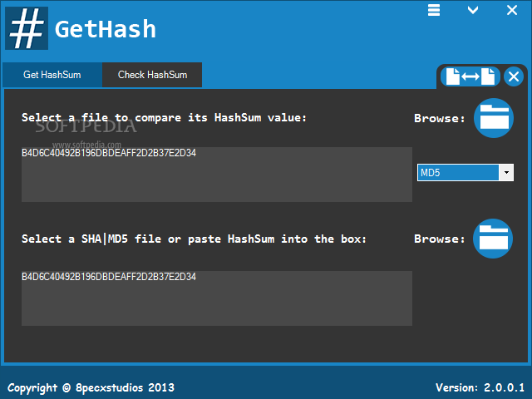Click 'Select a file to compare' label
The height and width of the screenshot is (399, 532).
click(x=164, y=118)
